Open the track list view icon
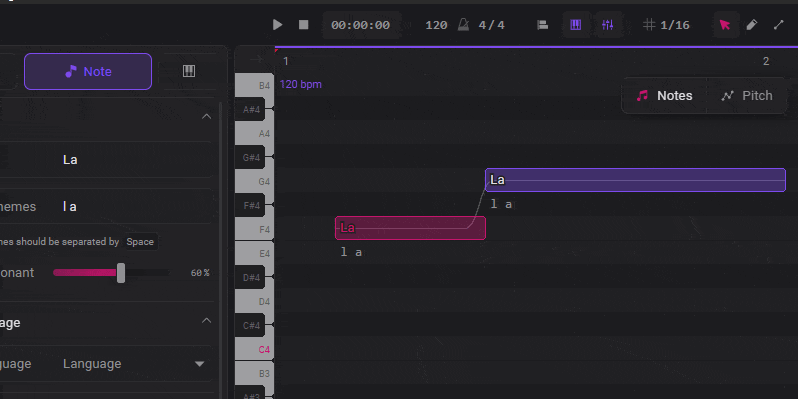Viewport: 798px width, 399px height. [543, 25]
